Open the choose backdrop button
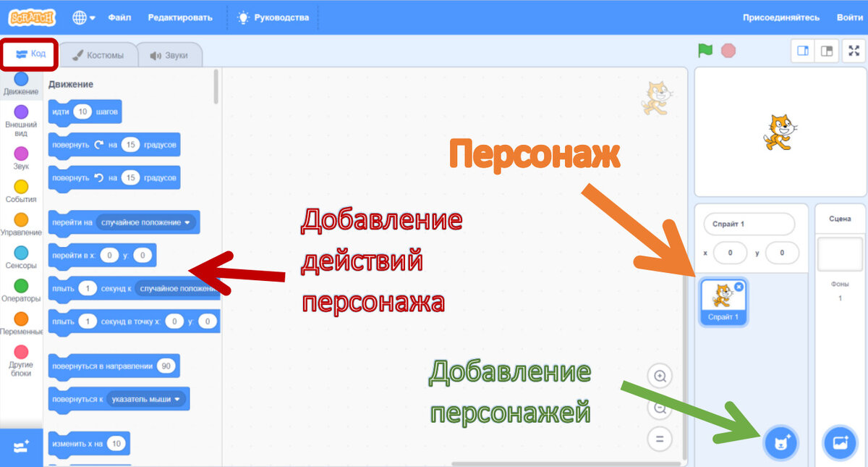Image resolution: width=868 pixels, height=467 pixels. tap(840, 442)
